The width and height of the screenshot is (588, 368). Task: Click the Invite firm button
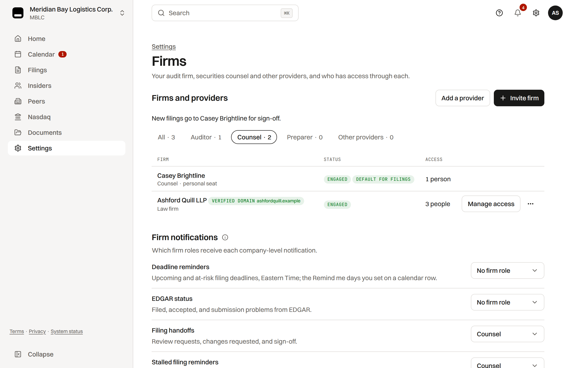tap(519, 98)
